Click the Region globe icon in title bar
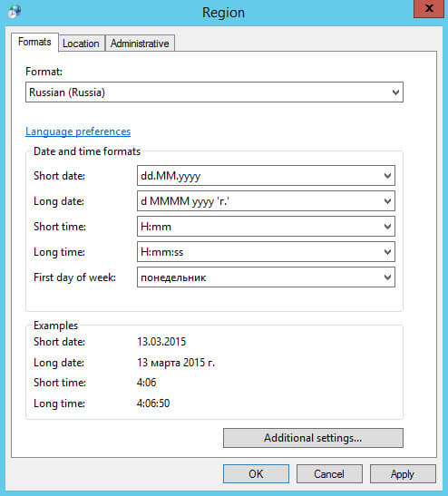 [x=15, y=12]
